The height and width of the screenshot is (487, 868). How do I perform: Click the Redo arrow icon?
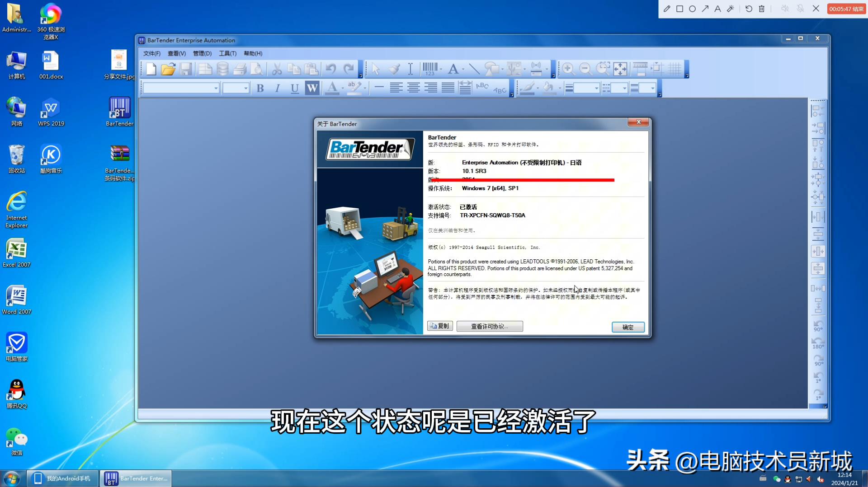pyautogui.click(x=348, y=69)
